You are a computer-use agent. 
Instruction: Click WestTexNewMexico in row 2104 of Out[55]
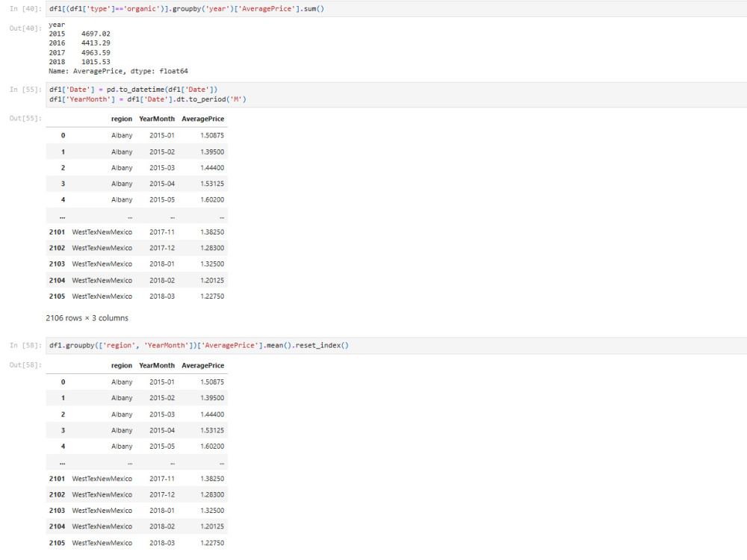click(x=102, y=281)
